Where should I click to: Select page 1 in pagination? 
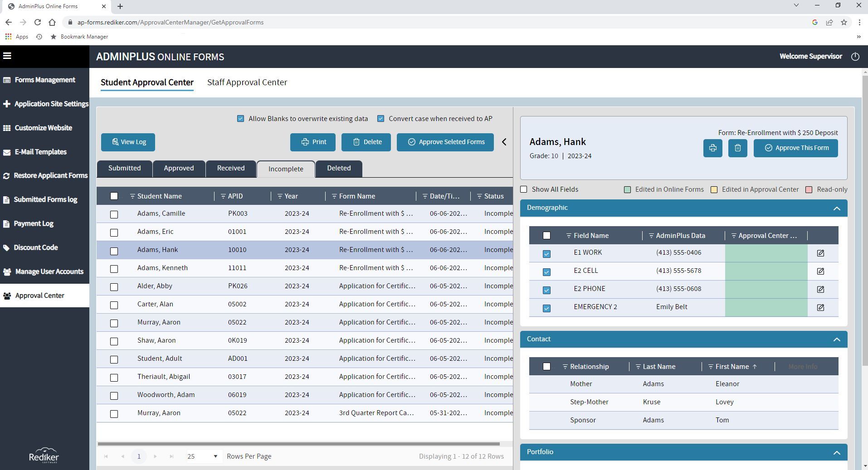(x=139, y=456)
